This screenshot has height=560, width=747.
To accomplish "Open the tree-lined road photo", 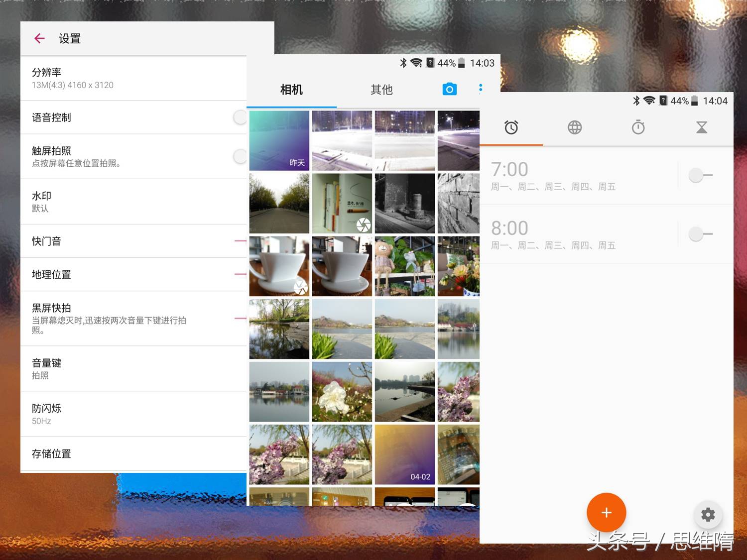I will click(279, 204).
